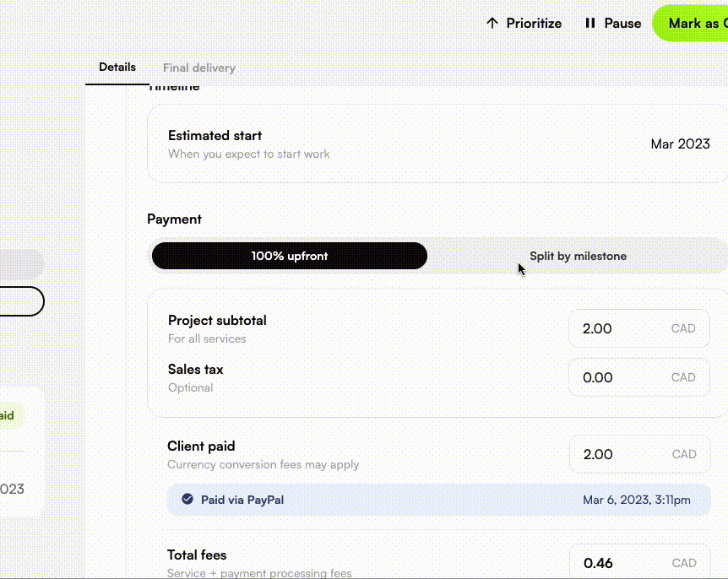
Task: Click the green Paid status badge
Action: pyautogui.click(x=10, y=415)
